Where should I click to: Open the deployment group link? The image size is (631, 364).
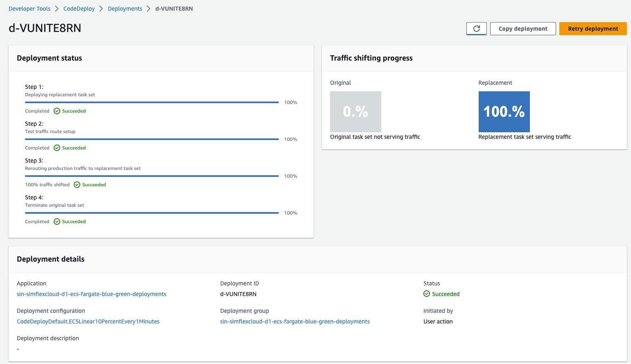click(x=295, y=321)
